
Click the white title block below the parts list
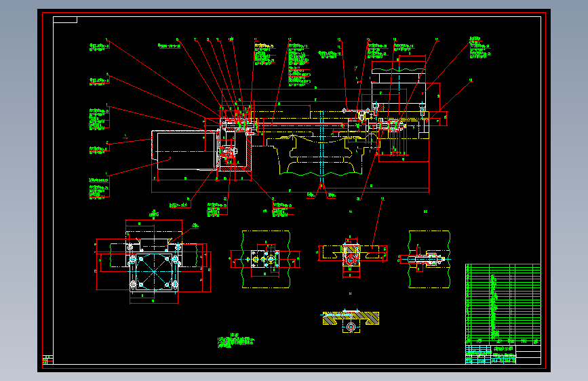click(x=503, y=355)
